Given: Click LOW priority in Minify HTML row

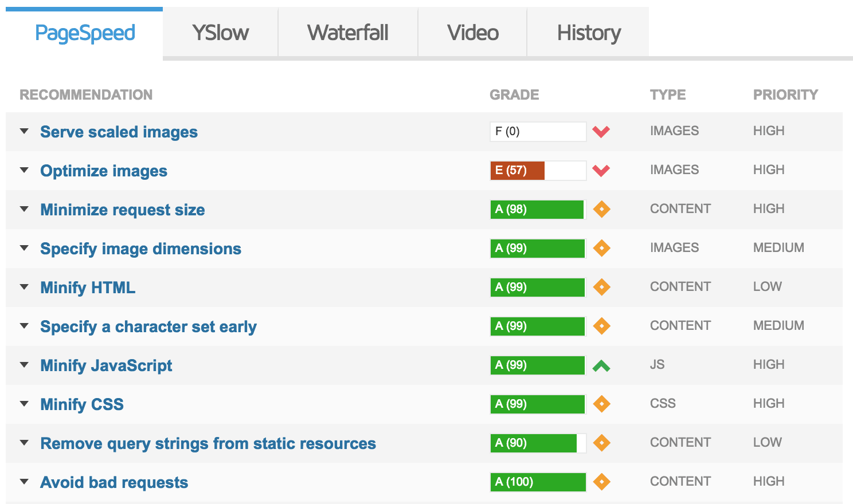Looking at the screenshot, I should pos(768,286).
